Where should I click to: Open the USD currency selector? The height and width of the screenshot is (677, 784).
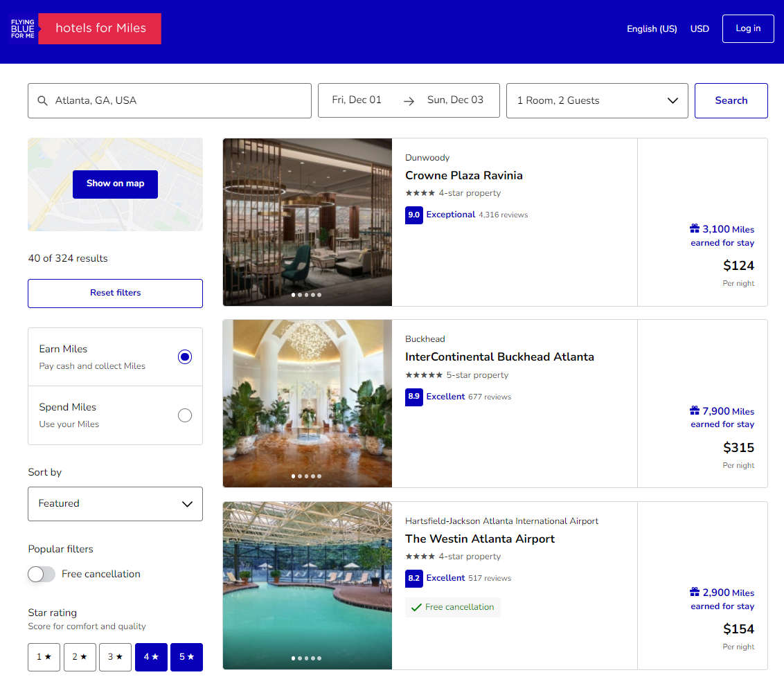(x=700, y=28)
